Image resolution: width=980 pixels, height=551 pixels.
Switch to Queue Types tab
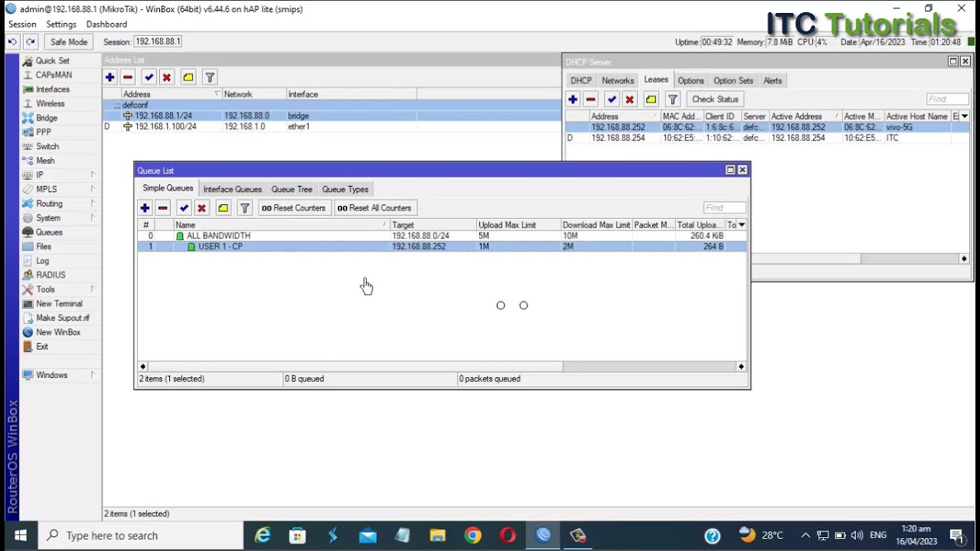click(x=345, y=189)
